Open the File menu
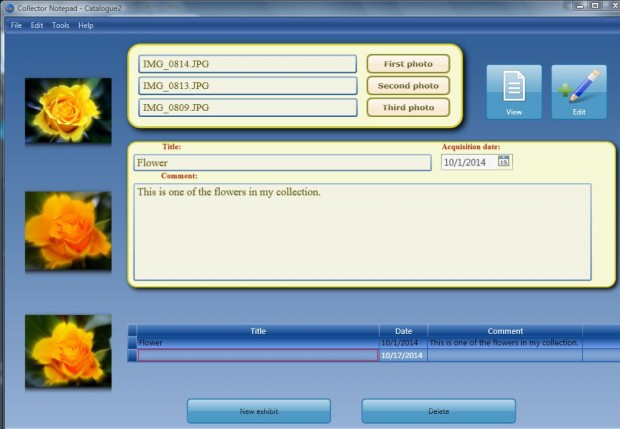The image size is (620, 429). pyautogui.click(x=16, y=25)
